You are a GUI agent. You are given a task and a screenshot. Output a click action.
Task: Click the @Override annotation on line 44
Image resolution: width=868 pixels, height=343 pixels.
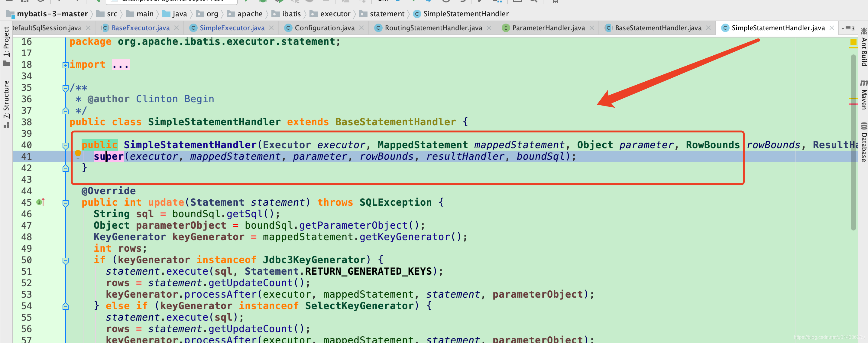coord(108,191)
